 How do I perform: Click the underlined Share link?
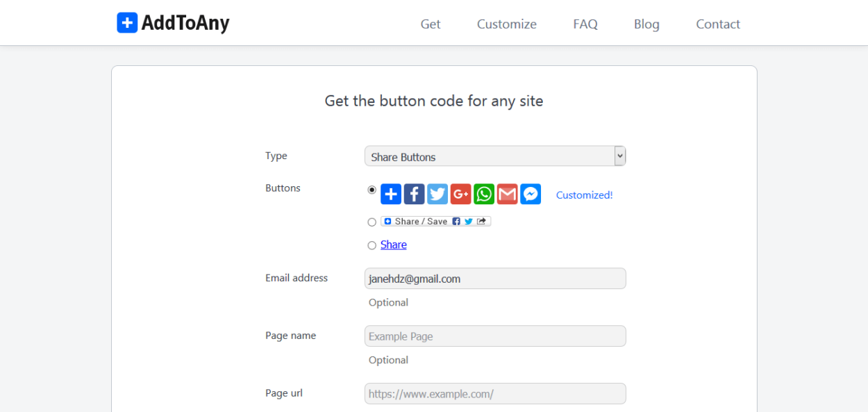pyautogui.click(x=394, y=245)
